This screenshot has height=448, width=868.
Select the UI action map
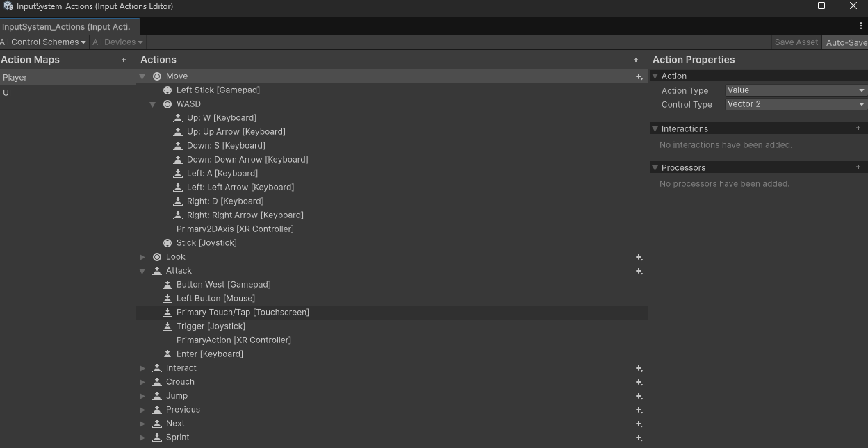click(x=7, y=92)
